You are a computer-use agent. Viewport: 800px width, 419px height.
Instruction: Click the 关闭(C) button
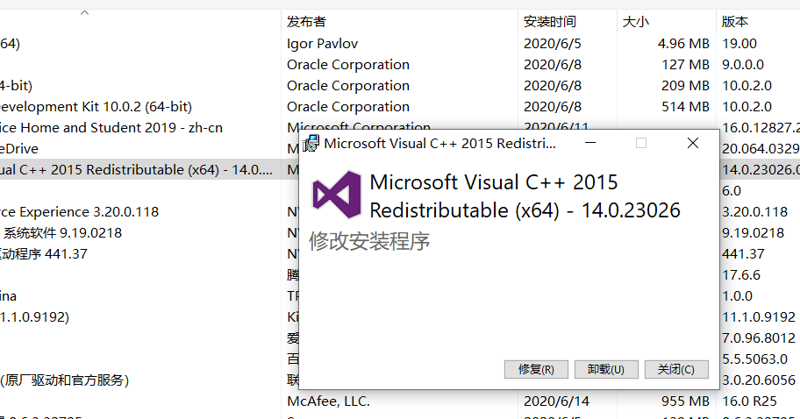coord(676,369)
